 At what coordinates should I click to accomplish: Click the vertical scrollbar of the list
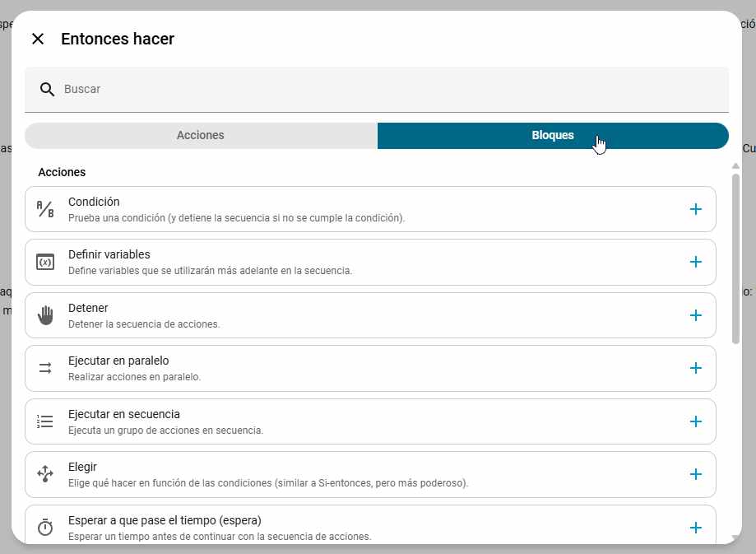[735, 255]
